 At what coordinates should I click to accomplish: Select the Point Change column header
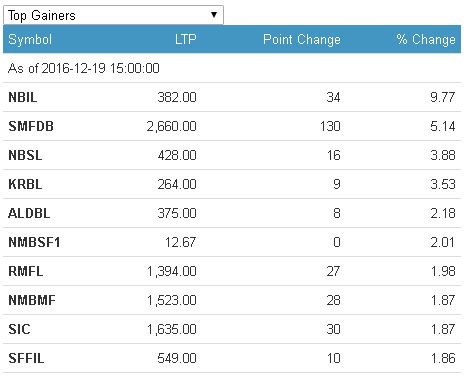pos(302,39)
